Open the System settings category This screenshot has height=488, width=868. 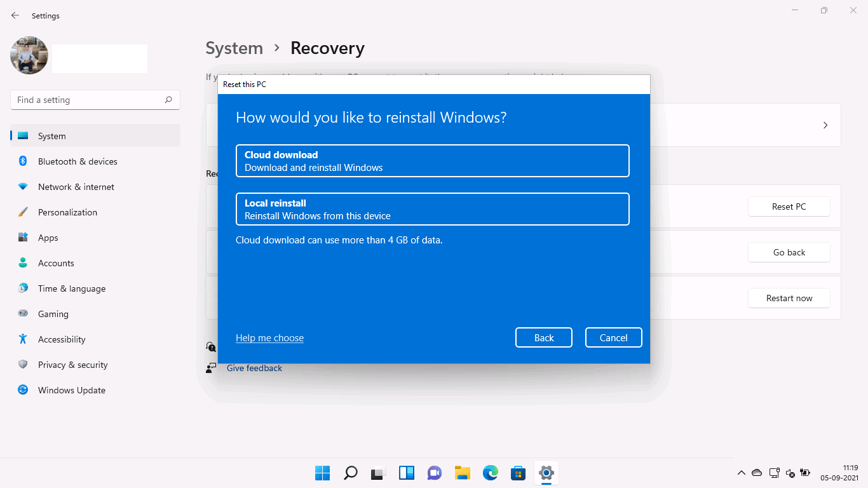point(95,136)
